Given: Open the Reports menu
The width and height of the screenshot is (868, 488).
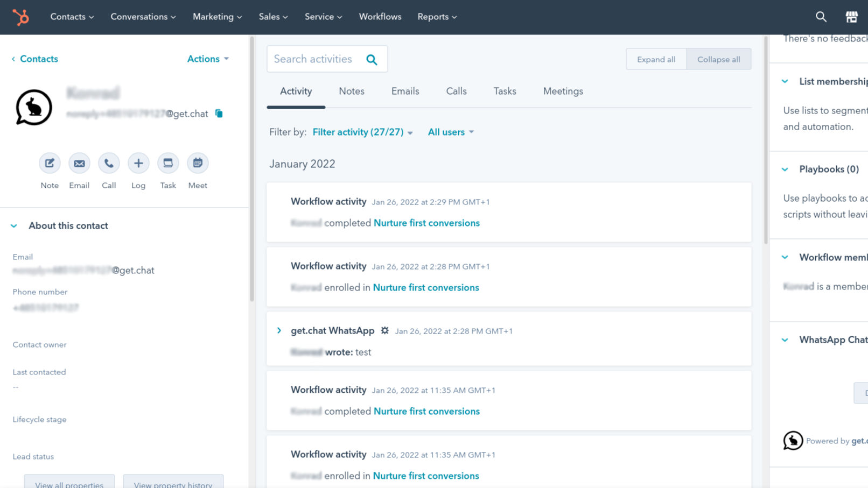Looking at the screenshot, I should tap(437, 17).
